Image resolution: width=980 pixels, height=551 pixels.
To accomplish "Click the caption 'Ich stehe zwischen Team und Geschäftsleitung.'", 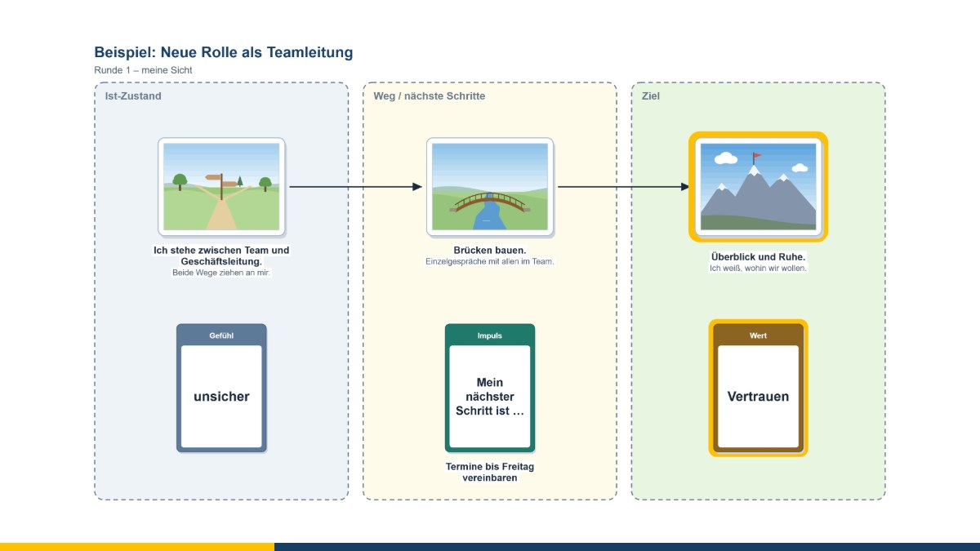I will [x=221, y=256].
